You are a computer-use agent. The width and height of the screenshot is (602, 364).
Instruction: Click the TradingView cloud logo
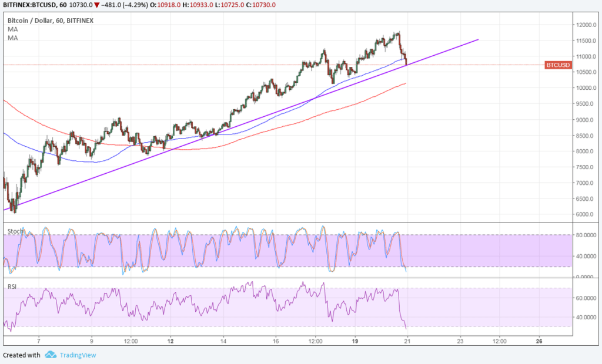51,355
